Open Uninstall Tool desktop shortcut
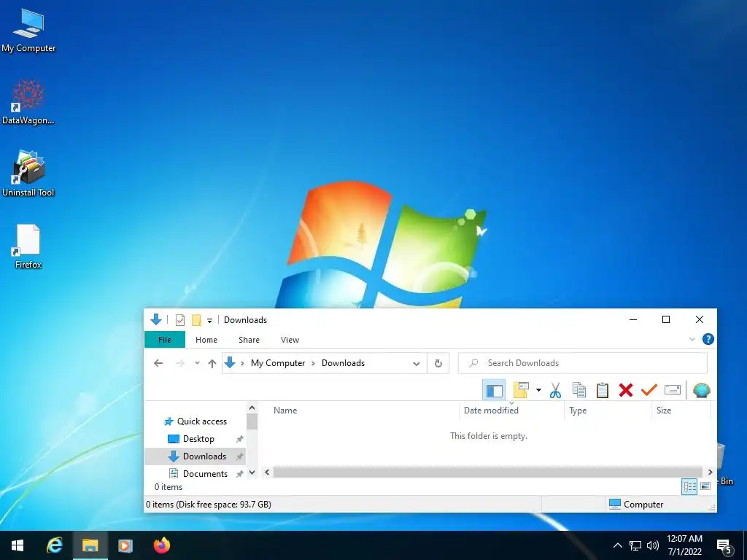 click(28, 174)
